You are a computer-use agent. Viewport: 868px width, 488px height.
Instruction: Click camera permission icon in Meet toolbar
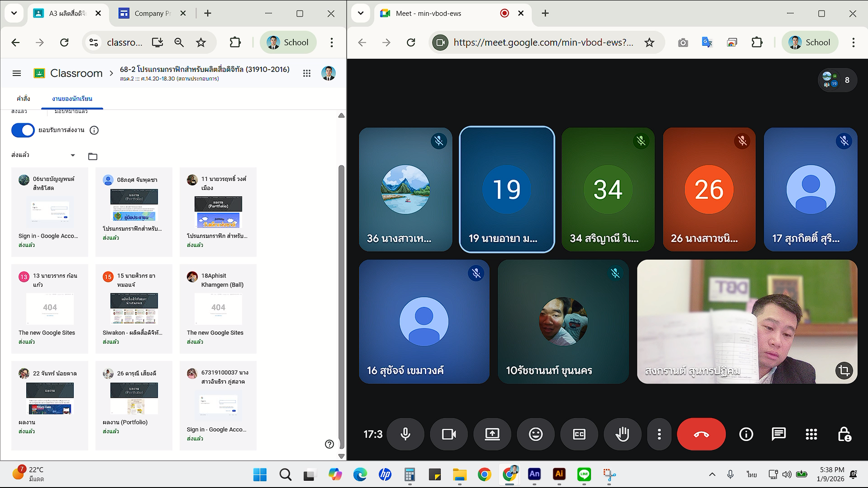click(x=440, y=42)
